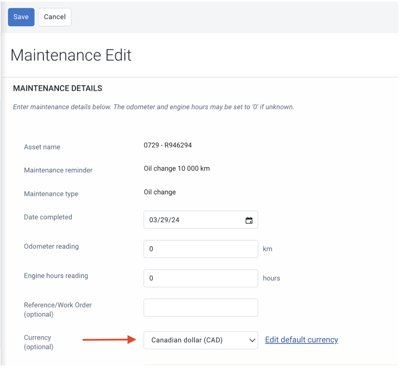The height and width of the screenshot is (368, 400).
Task: Expand the currency dropdown chevron
Action: pos(252,340)
